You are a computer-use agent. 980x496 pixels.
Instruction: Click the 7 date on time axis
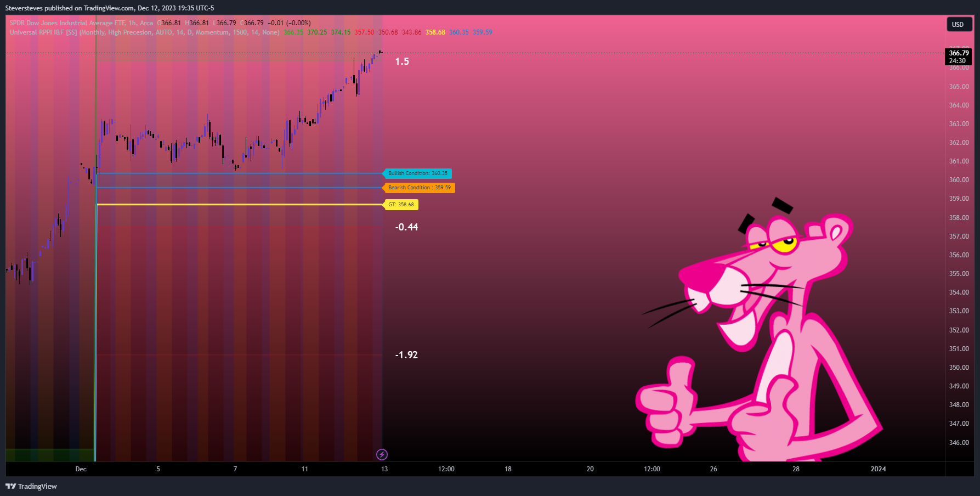click(x=236, y=469)
